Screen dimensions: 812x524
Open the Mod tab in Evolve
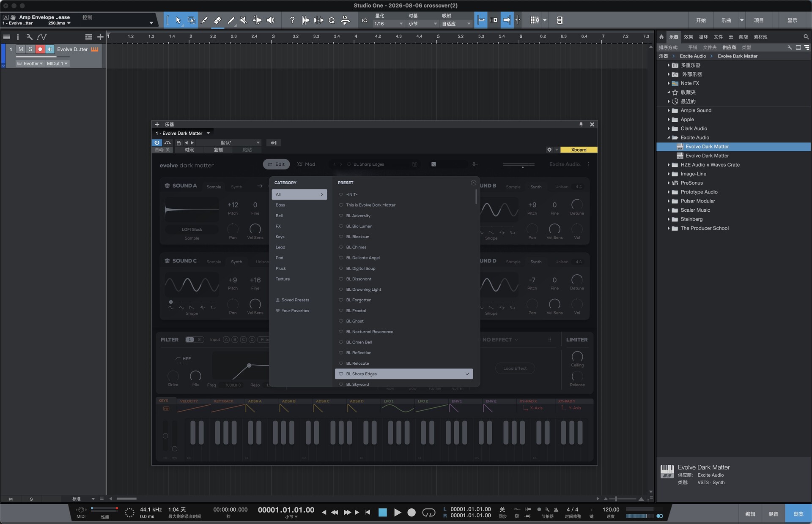point(306,164)
